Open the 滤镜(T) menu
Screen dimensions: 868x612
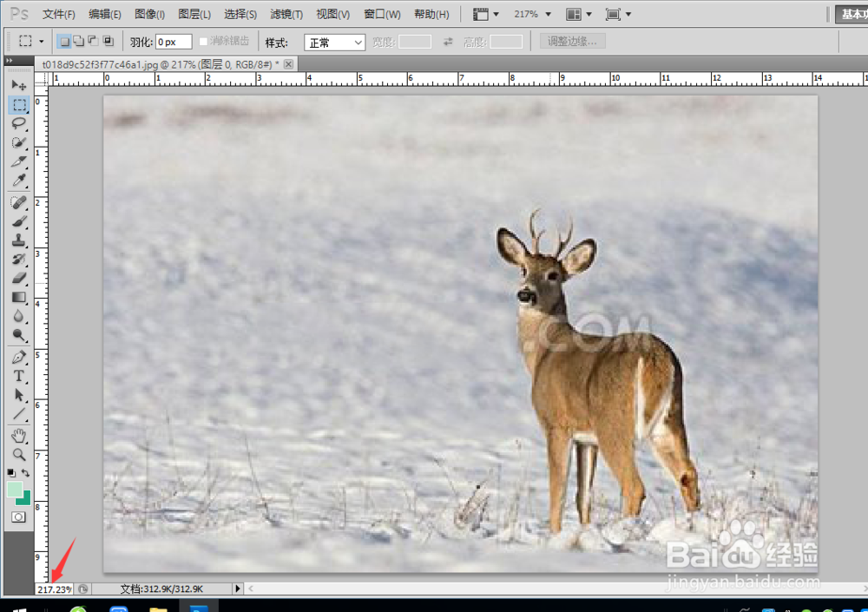[286, 15]
